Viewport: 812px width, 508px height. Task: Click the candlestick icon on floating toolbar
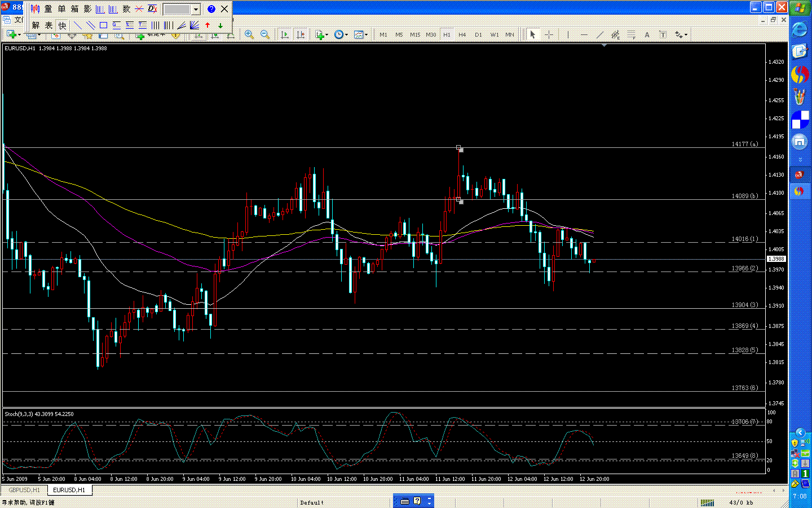[35, 9]
